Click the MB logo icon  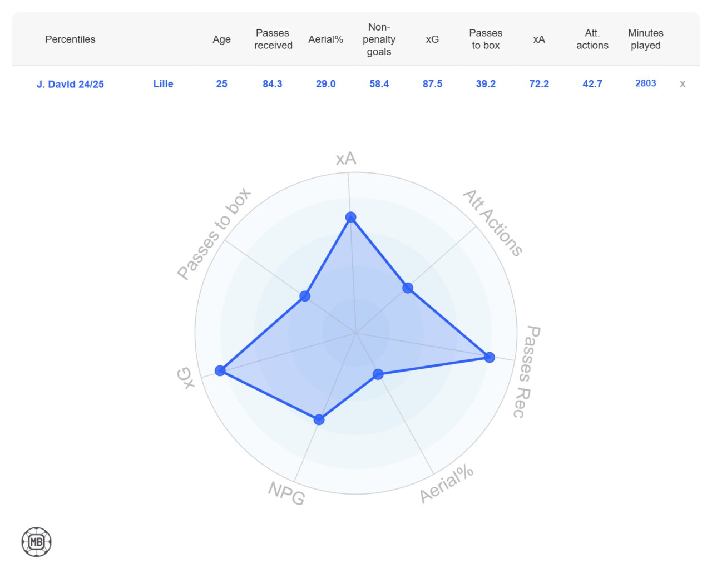point(37,542)
